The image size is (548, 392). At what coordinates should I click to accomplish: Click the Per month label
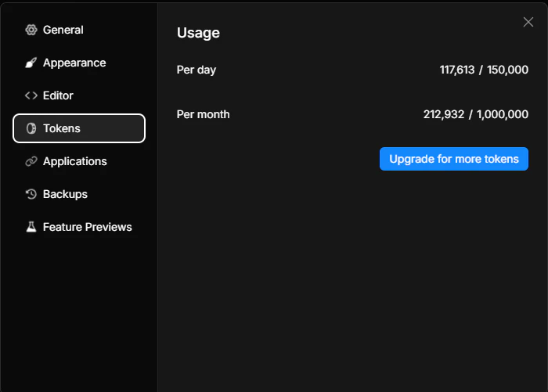click(x=203, y=114)
